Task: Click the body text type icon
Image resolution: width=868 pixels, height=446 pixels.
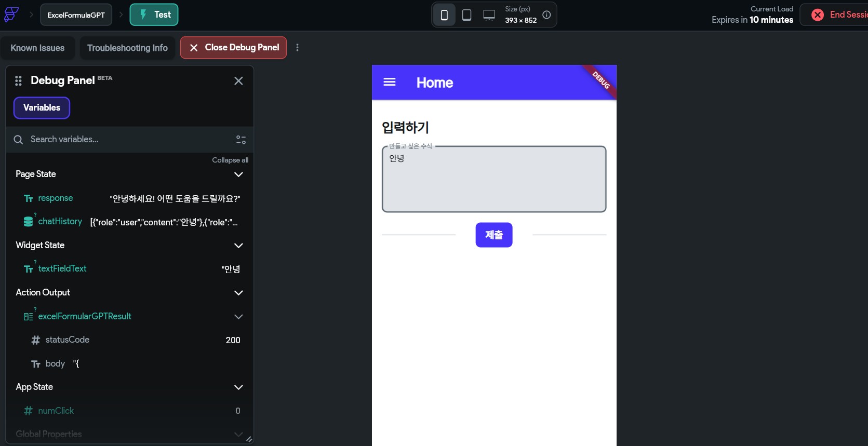Action: pyautogui.click(x=36, y=364)
